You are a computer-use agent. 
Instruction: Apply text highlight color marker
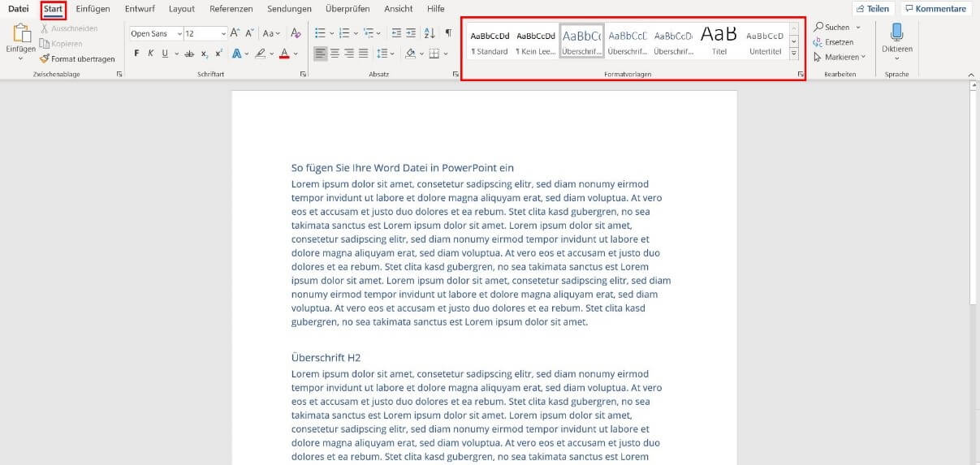click(260, 54)
